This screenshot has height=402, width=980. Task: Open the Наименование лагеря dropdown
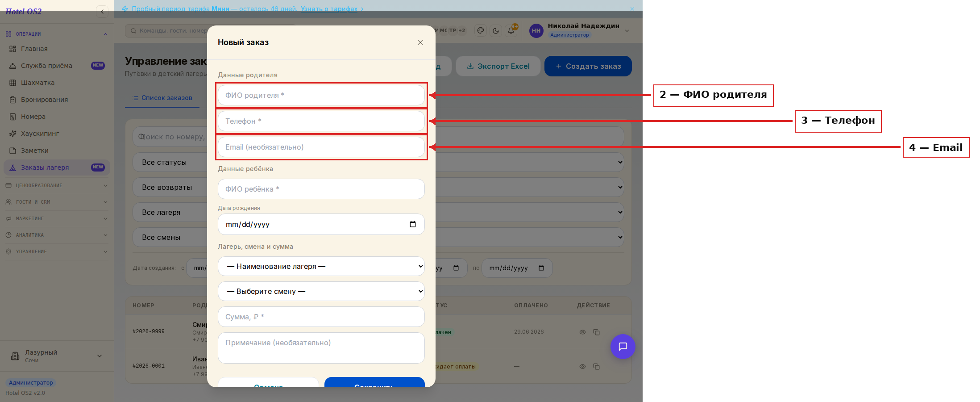(321, 266)
